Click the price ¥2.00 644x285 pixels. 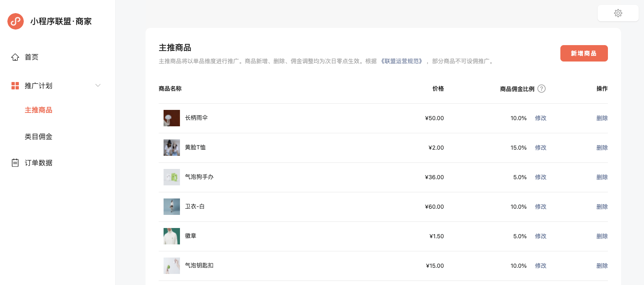point(436,148)
